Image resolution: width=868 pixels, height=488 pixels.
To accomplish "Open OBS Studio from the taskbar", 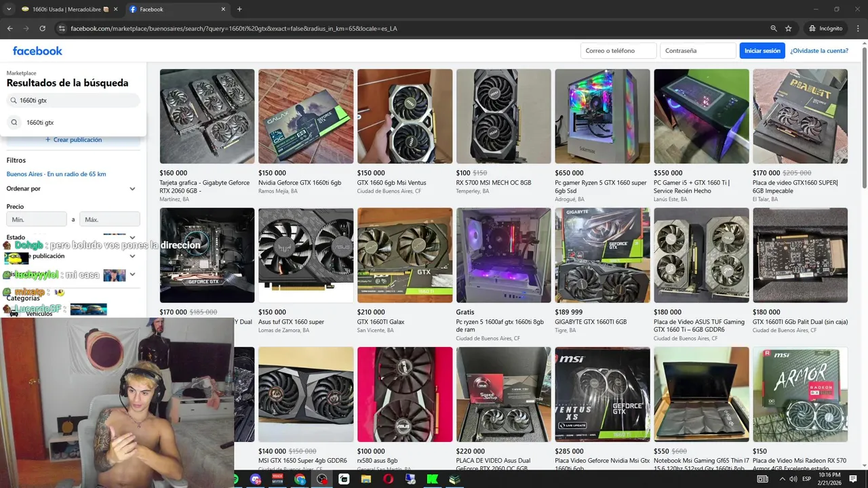I will click(x=322, y=479).
